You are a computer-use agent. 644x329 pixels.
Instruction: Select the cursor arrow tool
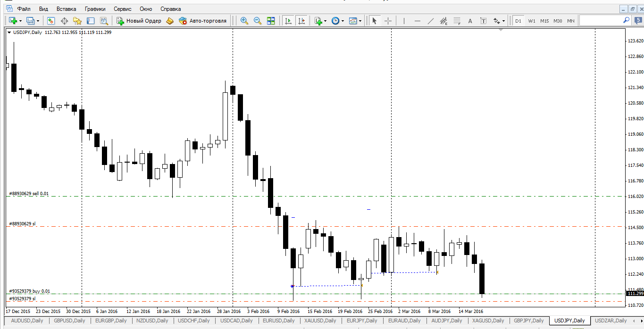tap(374, 21)
